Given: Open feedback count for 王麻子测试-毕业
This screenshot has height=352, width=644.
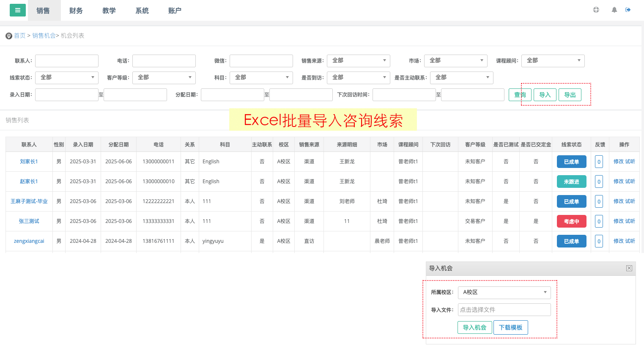Looking at the screenshot, I should (599, 201).
